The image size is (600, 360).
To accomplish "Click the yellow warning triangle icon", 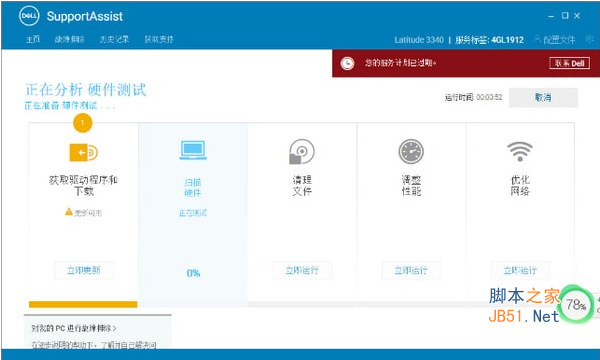I will click(69, 212).
